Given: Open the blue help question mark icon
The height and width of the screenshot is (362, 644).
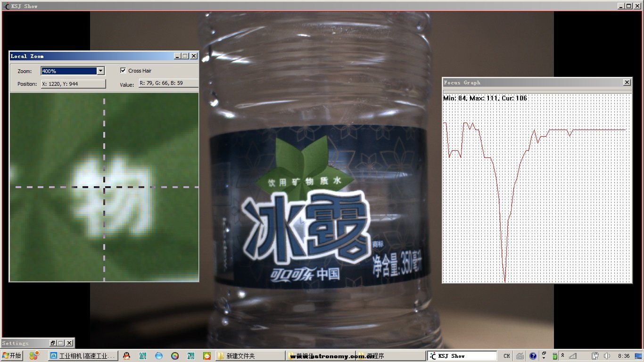Looking at the screenshot, I should [533, 356].
